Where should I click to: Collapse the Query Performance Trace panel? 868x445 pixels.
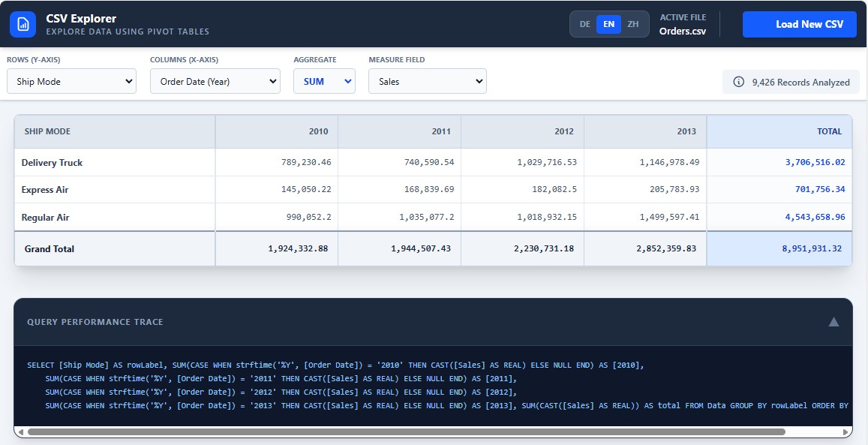click(833, 322)
